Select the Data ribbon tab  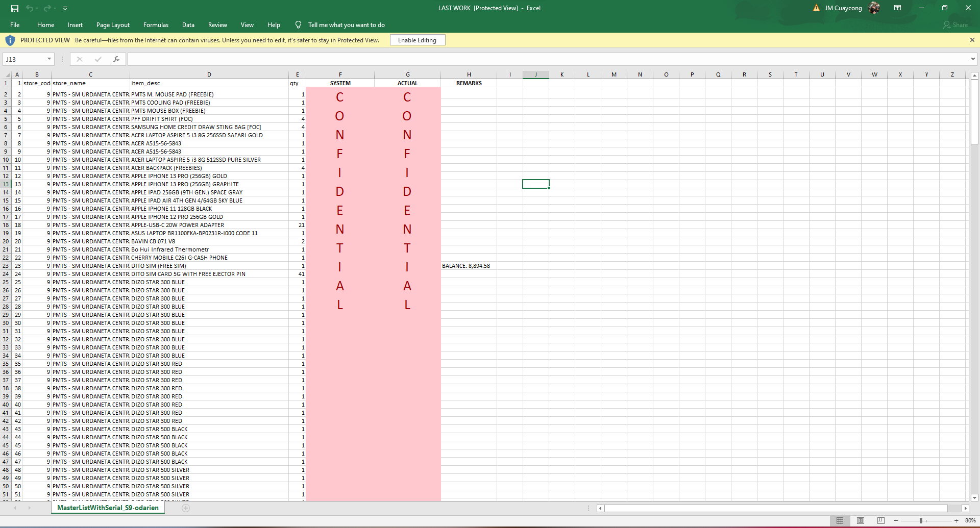tap(188, 25)
